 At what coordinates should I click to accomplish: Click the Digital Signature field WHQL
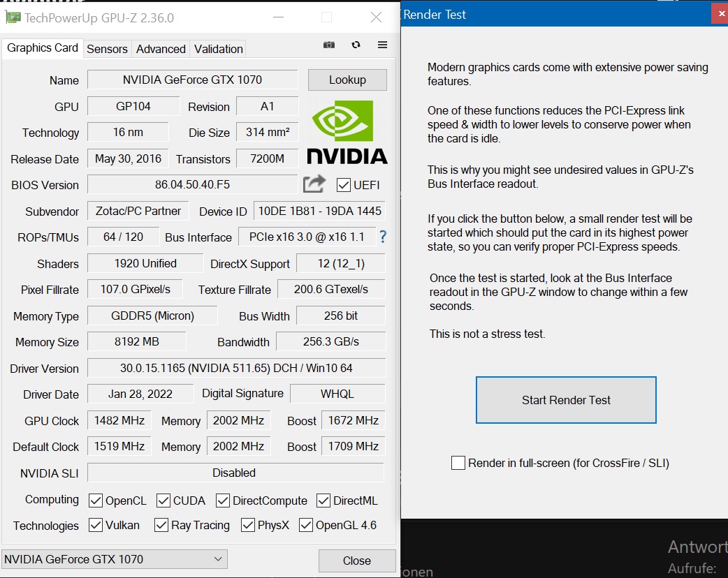point(337,394)
